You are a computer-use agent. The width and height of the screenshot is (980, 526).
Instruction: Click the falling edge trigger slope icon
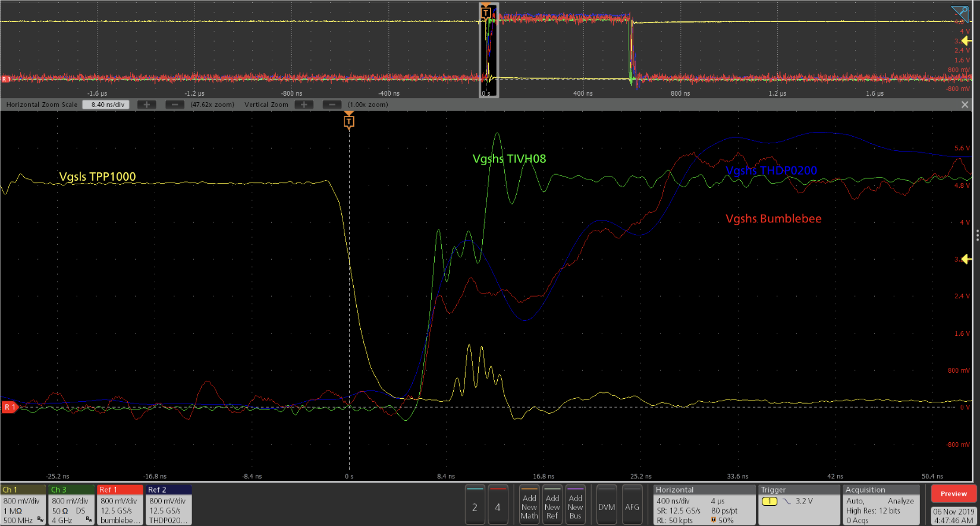click(787, 501)
